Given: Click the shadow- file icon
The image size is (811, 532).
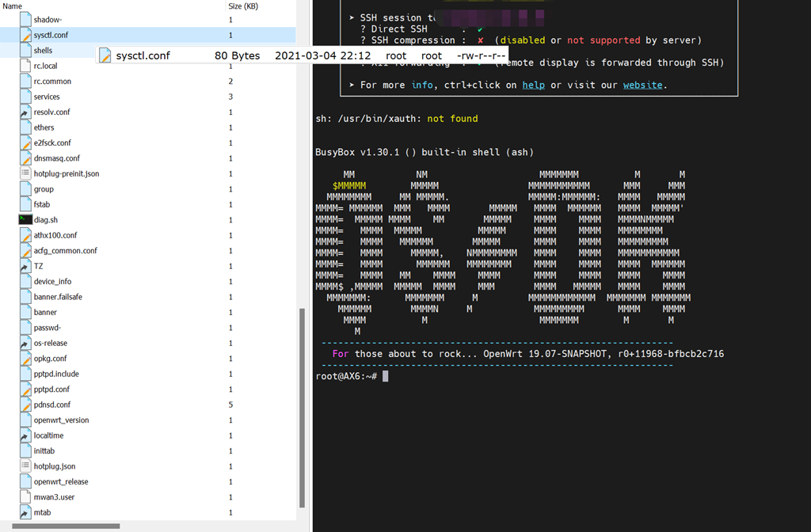Looking at the screenshot, I should (x=25, y=20).
